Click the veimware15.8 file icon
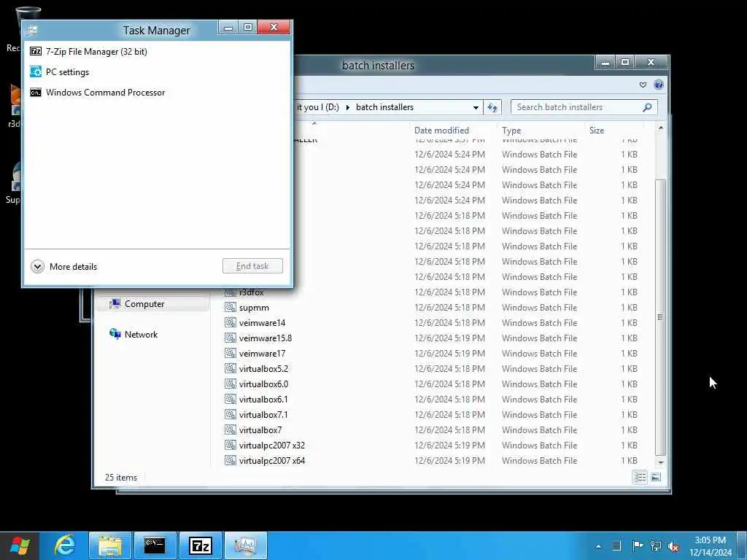This screenshot has height=560, width=747. (230, 338)
